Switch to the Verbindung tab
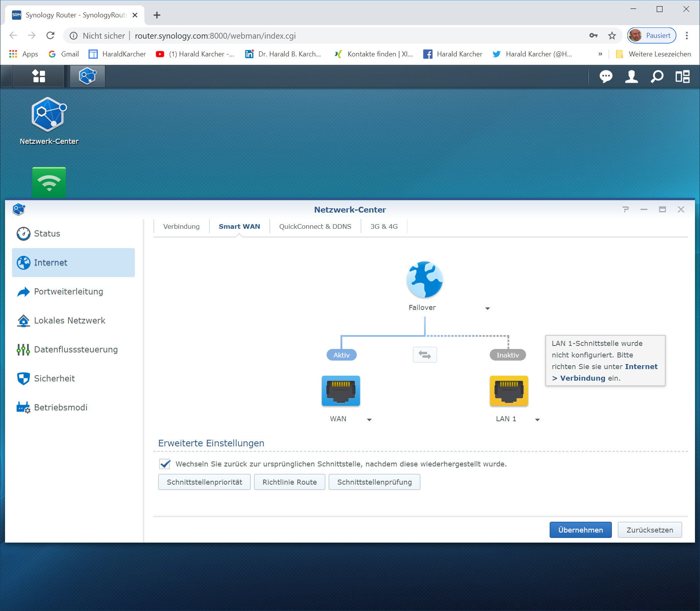Screen dimensions: 700x611 tap(181, 226)
